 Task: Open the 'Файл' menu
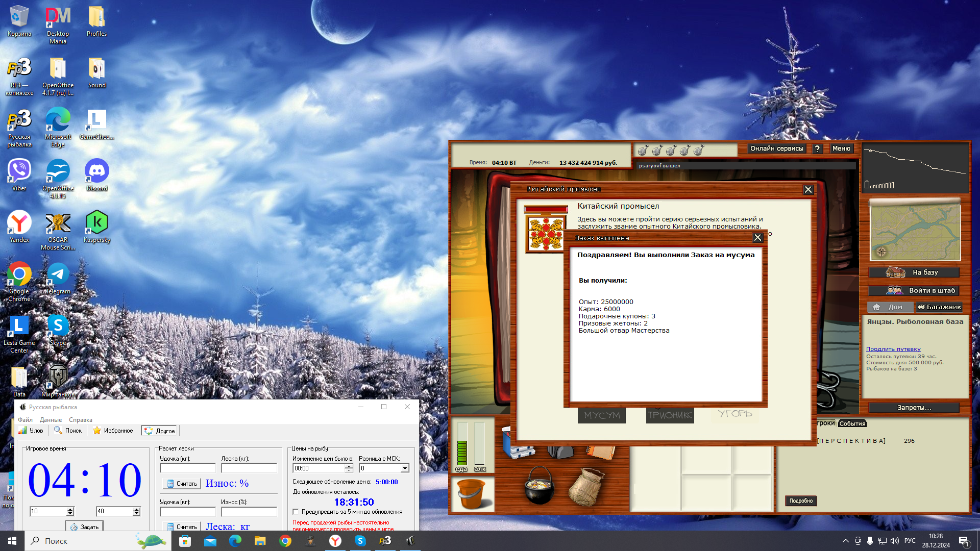pyautogui.click(x=25, y=420)
